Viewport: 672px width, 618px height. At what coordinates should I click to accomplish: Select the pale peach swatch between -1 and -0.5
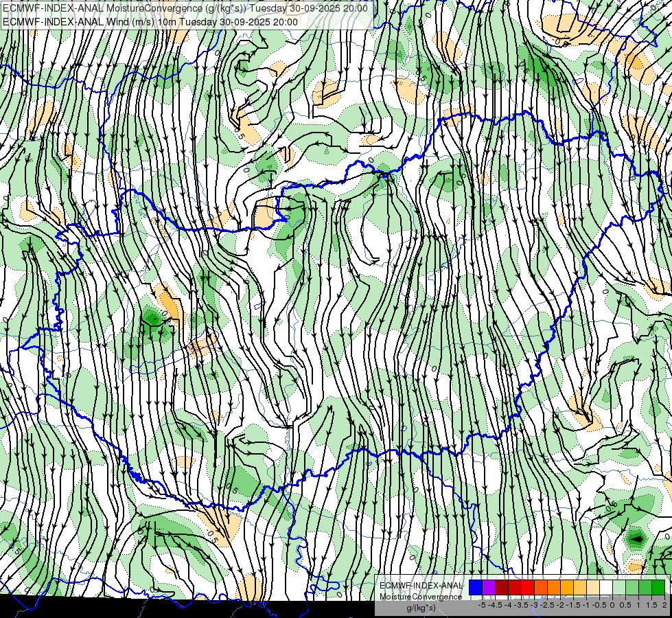point(593,587)
